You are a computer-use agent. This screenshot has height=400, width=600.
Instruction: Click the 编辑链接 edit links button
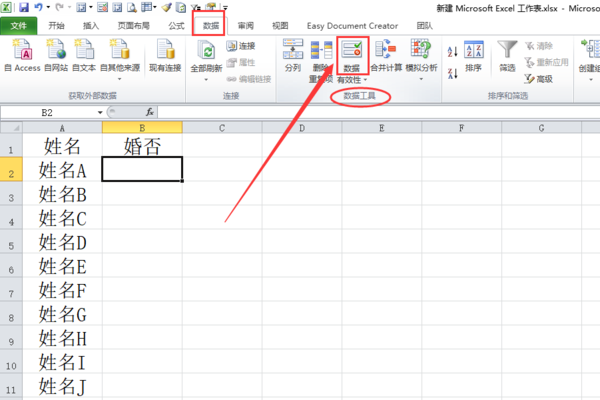[x=249, y=79]
